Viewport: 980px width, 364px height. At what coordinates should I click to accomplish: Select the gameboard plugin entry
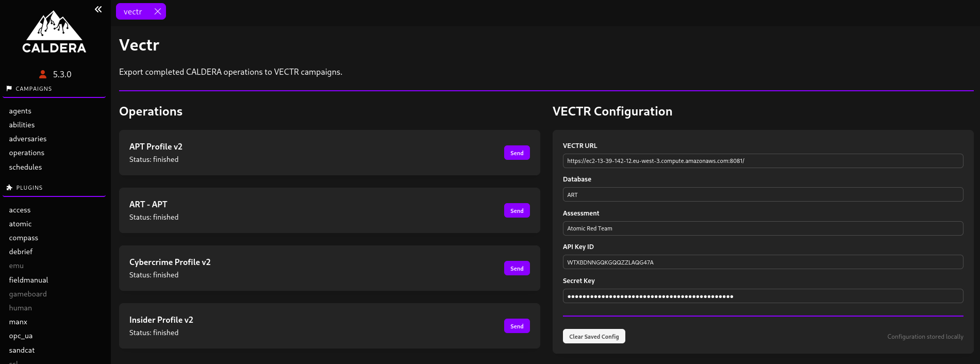pyautogui.click(x=28, y=294)
